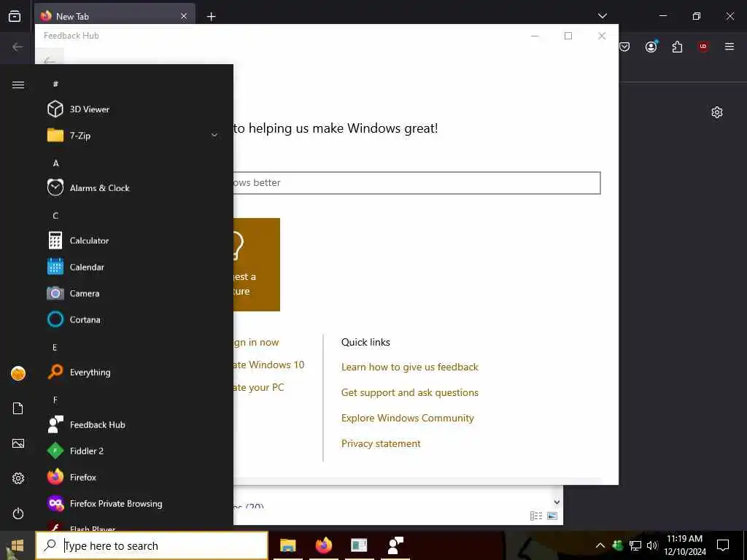Open Firefox View icon
This screenshot has width=747, height=560.
[x=15, y=16]
